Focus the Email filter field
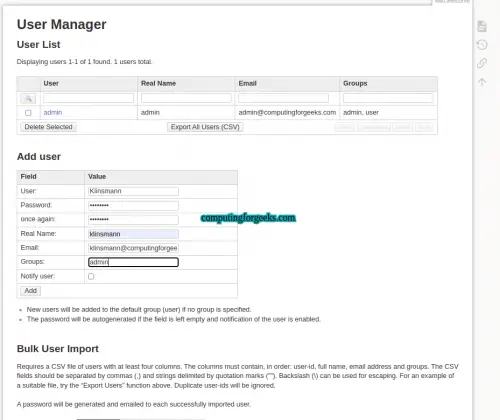500x420 pixels. click(283, 98)
